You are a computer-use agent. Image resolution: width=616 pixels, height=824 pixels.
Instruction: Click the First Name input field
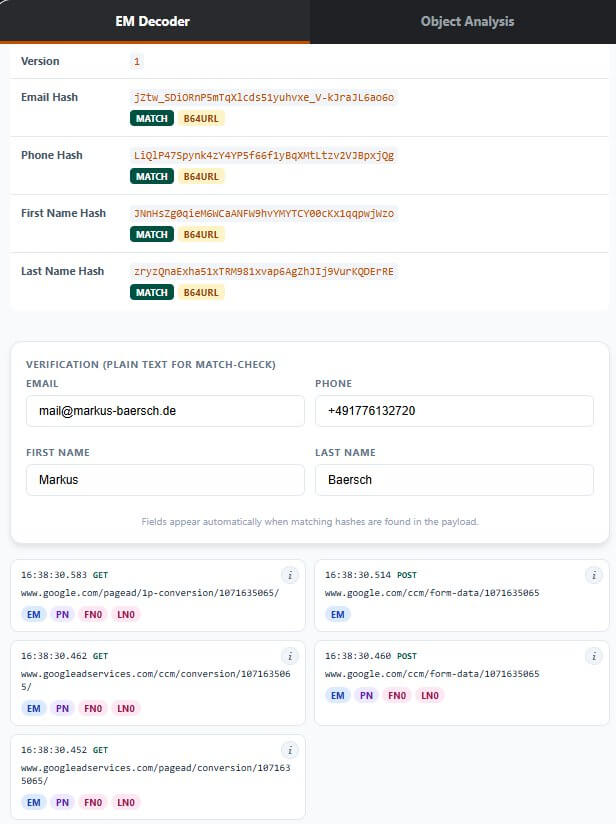coord(165,480)
